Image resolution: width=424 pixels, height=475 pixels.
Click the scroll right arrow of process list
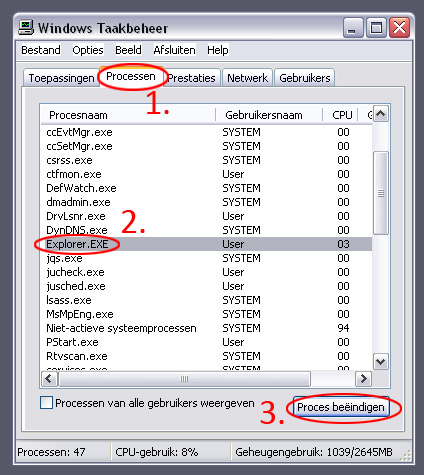[363, 379]
